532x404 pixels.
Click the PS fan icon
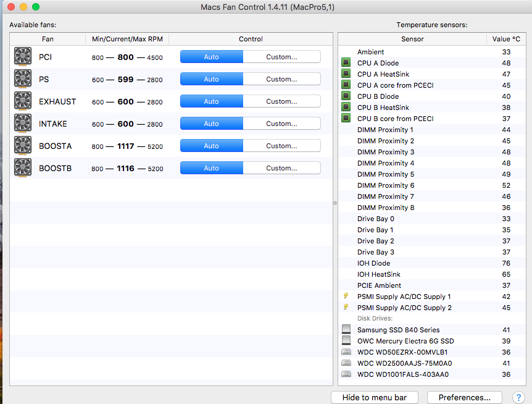[23, 78]
